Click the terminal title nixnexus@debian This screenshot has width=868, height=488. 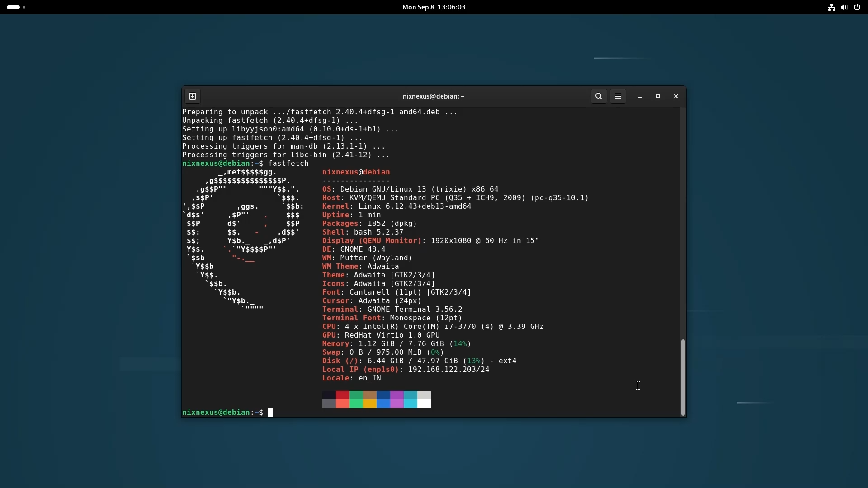pyautogui.click(x=434, y=97)
